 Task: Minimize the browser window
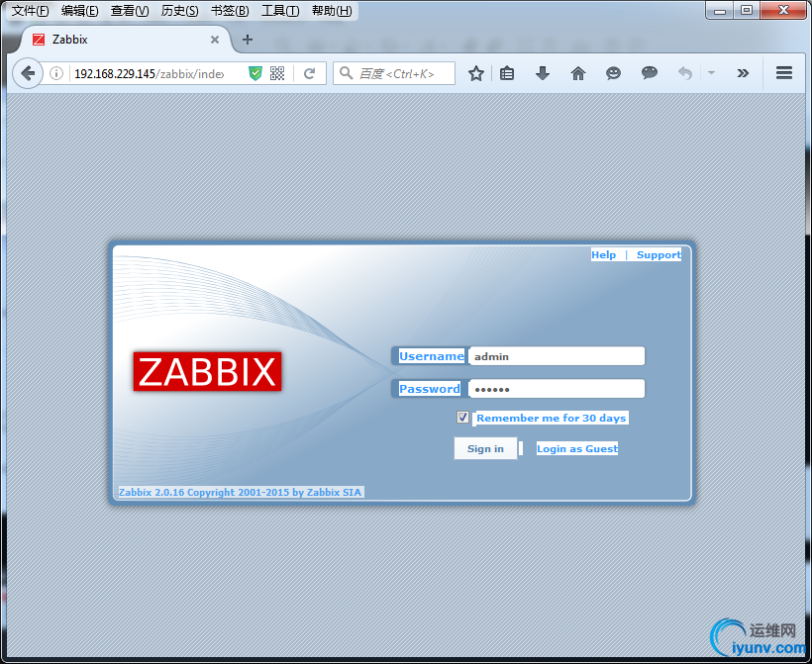[719, 9]
